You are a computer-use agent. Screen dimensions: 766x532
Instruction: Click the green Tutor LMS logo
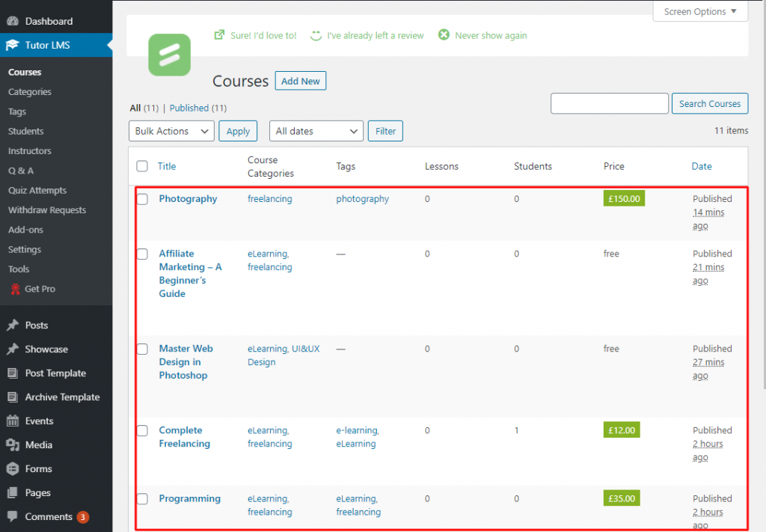pyautogui.click(x=169, y=55)
